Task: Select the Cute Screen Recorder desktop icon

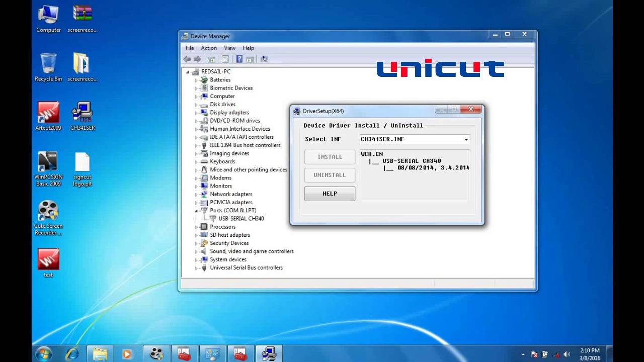Action: (x=48, y=218)
